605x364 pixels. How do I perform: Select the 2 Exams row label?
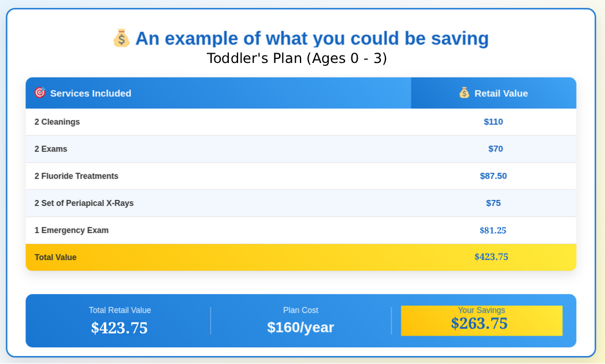tap(51, 149)
